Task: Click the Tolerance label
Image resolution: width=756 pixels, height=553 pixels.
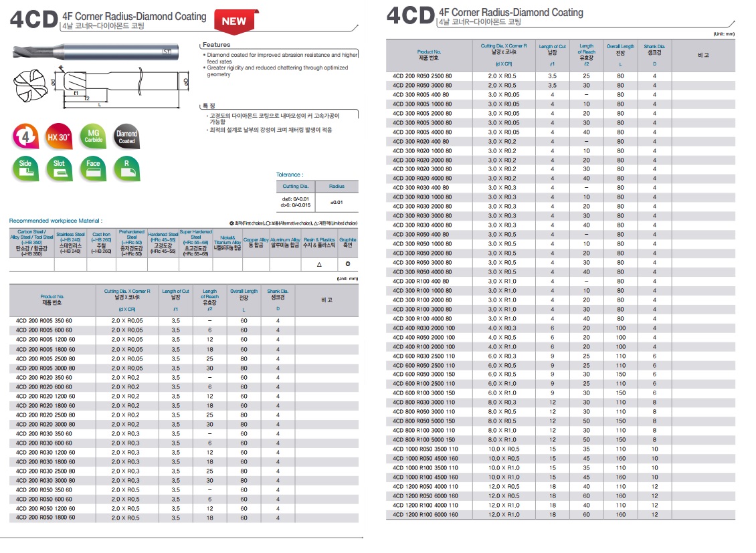Action: (290, 175)
